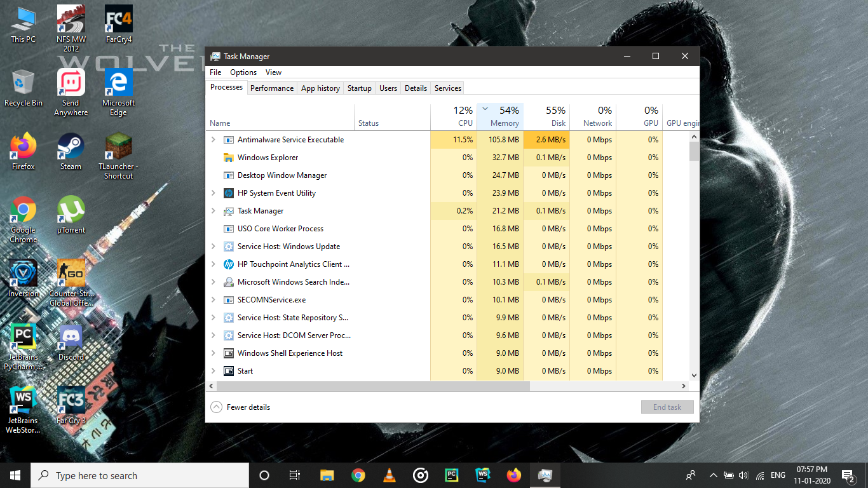Switch to the Performance tab
The height and width of the screenshot is (488, 868).
(272, 88)
